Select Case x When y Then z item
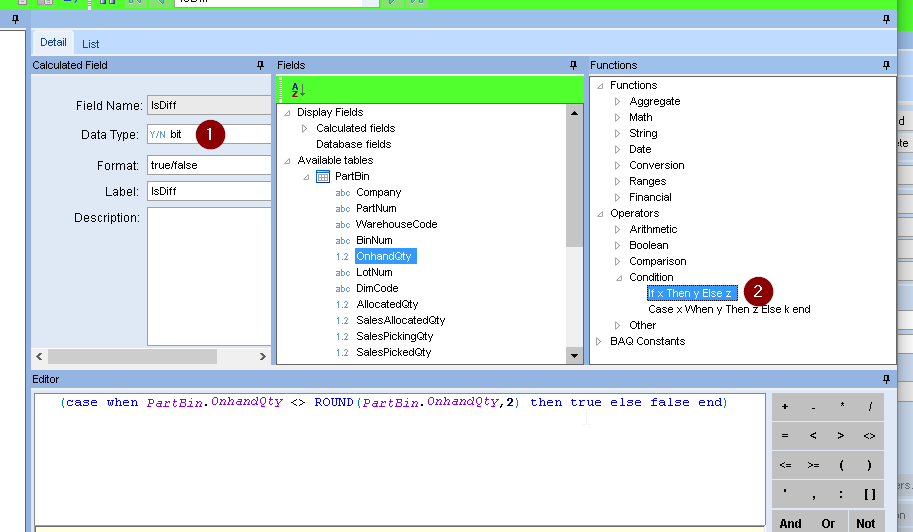 (x=729, y=310)
